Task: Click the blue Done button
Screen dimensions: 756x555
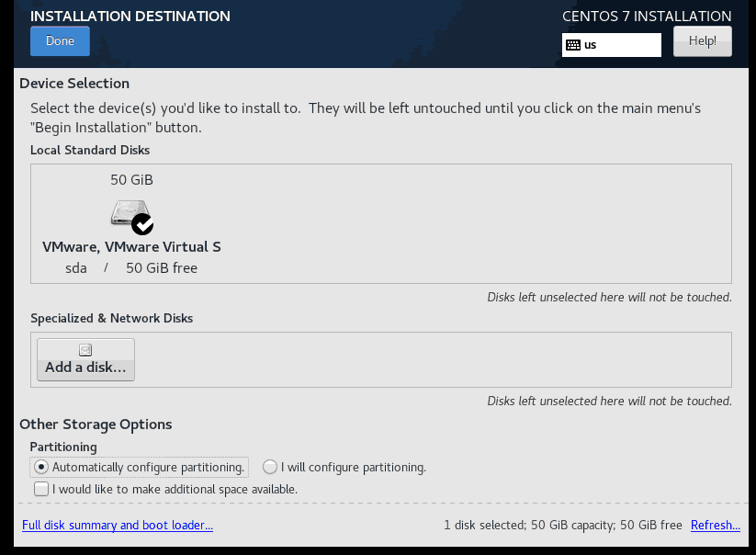Action: click(x=60, y=41)
